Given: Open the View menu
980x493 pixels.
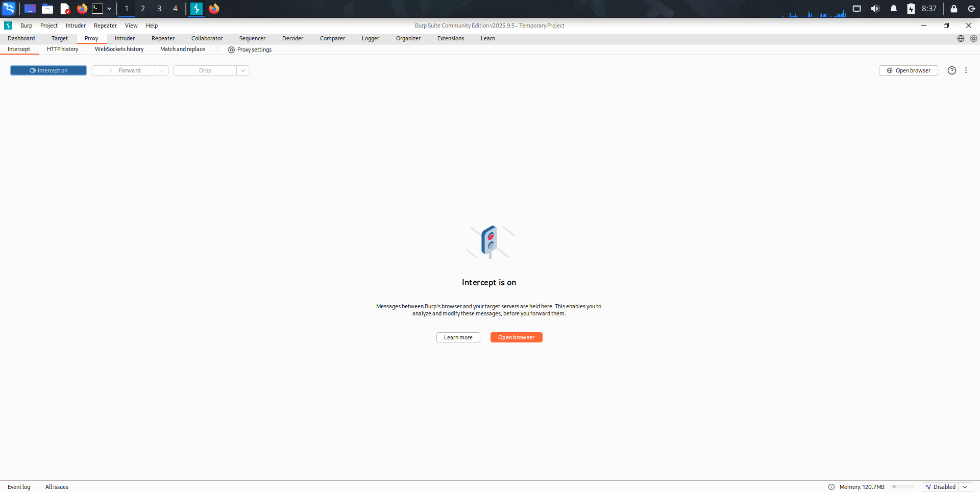Looking at the screenshot, I should [x=131, y=26].
